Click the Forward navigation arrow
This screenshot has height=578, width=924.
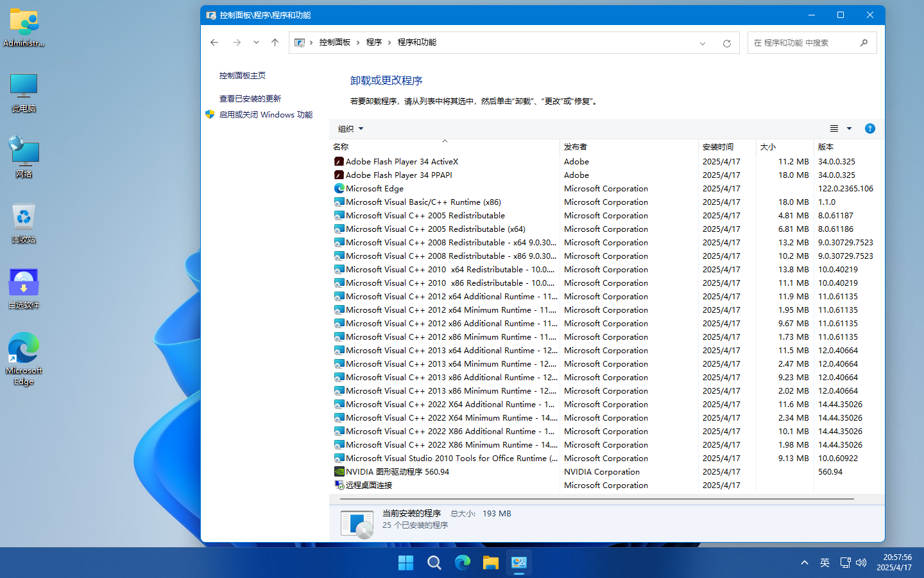[x=237, y=42]
